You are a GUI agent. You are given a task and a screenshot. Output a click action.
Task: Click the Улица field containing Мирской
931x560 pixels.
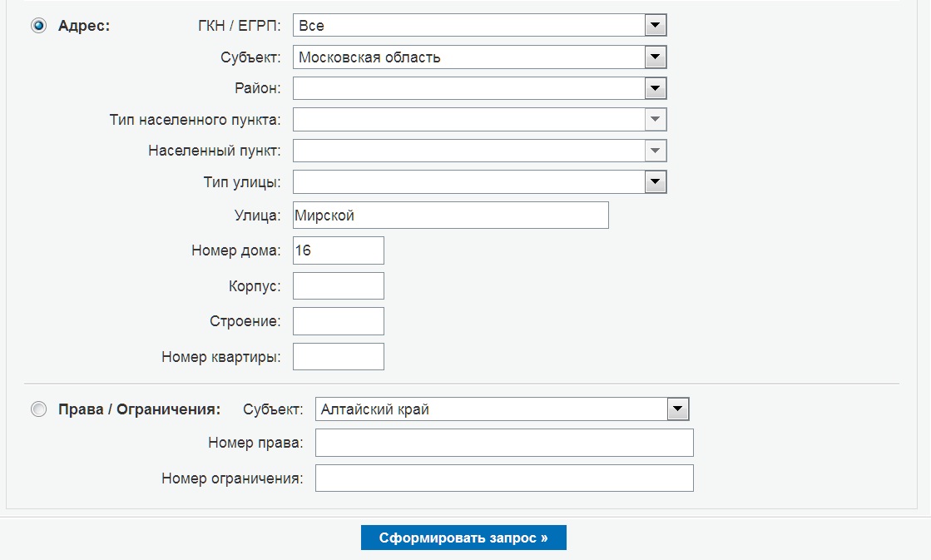450,216
